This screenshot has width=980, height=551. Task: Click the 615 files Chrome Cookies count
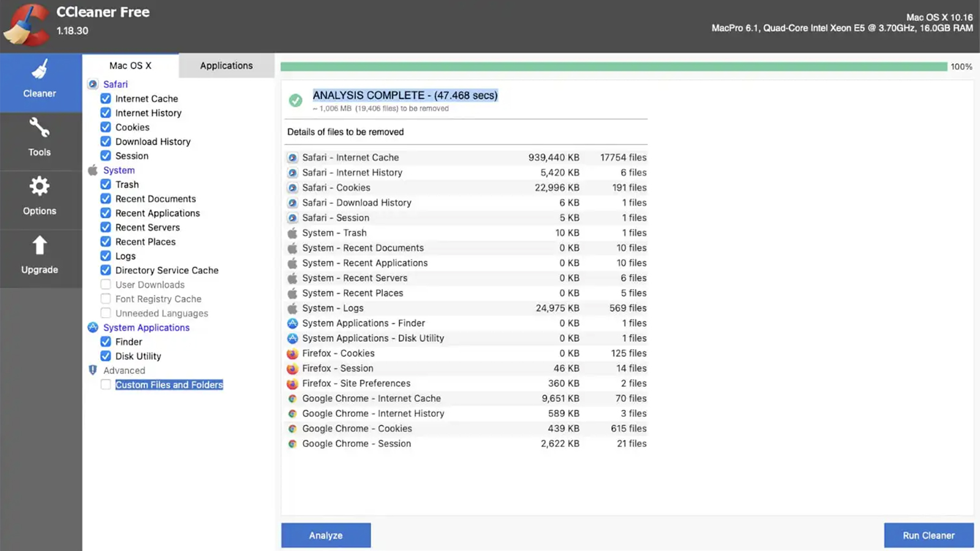[x=628, y=429]
